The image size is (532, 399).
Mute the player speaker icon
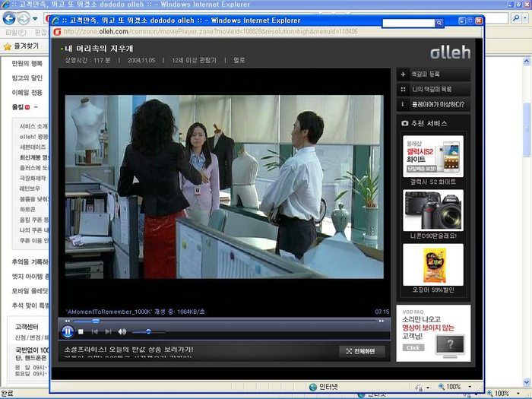click(122, 331)
